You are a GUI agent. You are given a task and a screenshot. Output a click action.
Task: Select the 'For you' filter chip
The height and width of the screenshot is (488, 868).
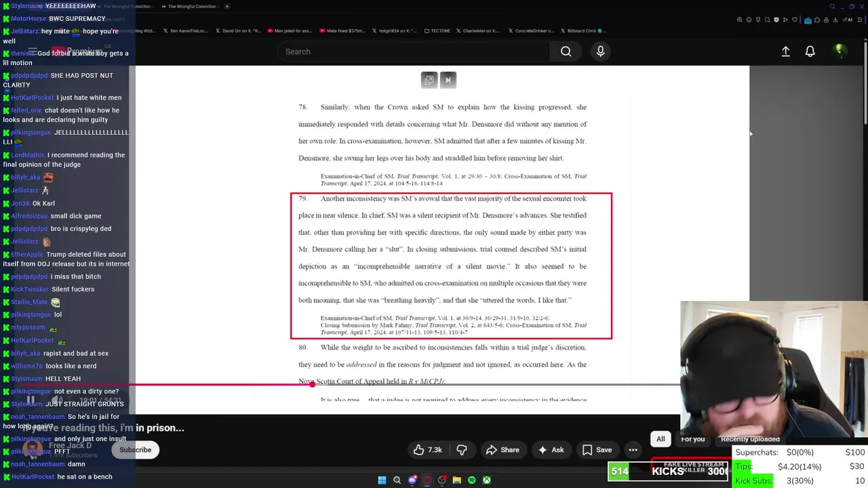coord(693,439)
